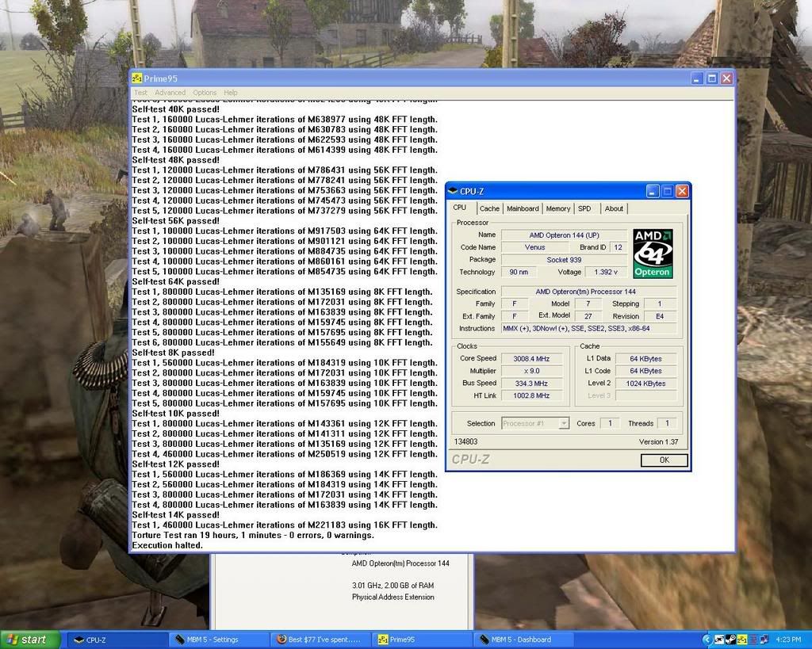Image resolution: width=812 pixels, height=649 pixels.
Task: Switch to MBM 5 - Dashboard taskbar button
Action: [x=523, y=640]
